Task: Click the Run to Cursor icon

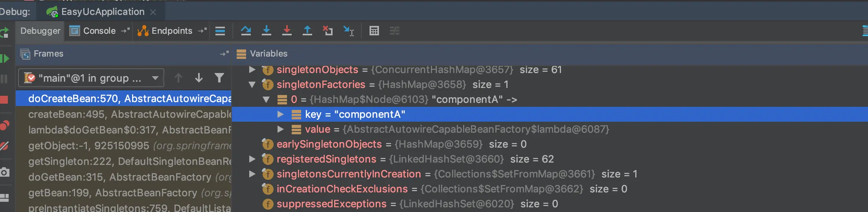Action: coord(348,31)
